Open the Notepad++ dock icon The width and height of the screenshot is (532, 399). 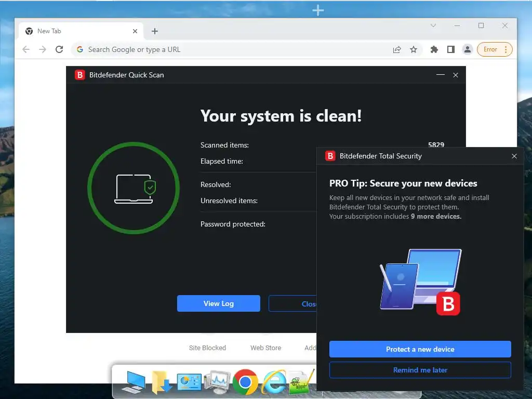[x=301, y=383]
